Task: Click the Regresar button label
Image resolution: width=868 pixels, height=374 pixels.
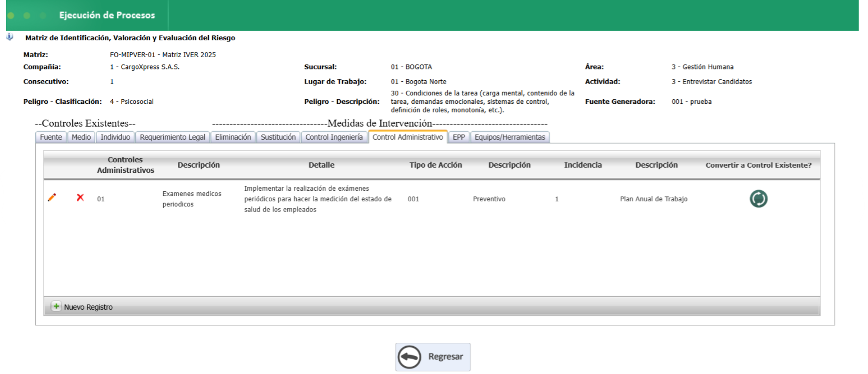Action: 446,357
